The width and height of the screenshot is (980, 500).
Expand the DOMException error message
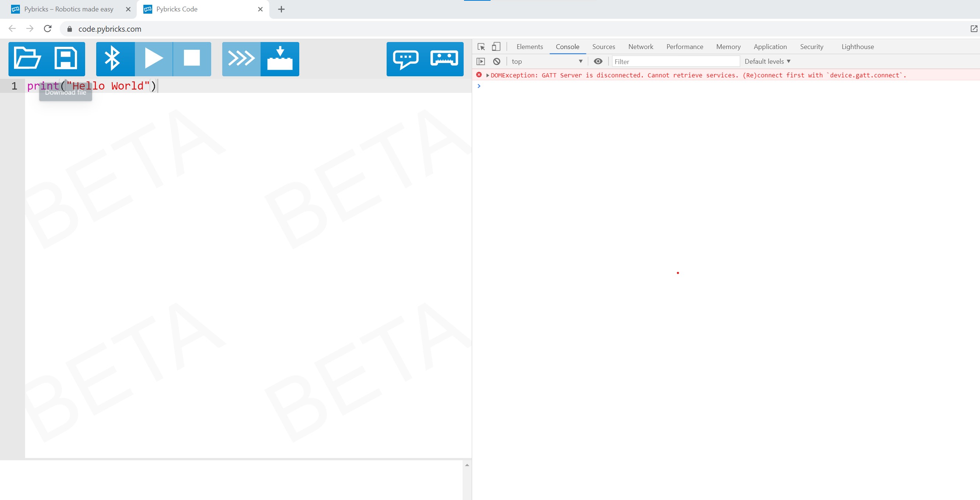point(487,75)
